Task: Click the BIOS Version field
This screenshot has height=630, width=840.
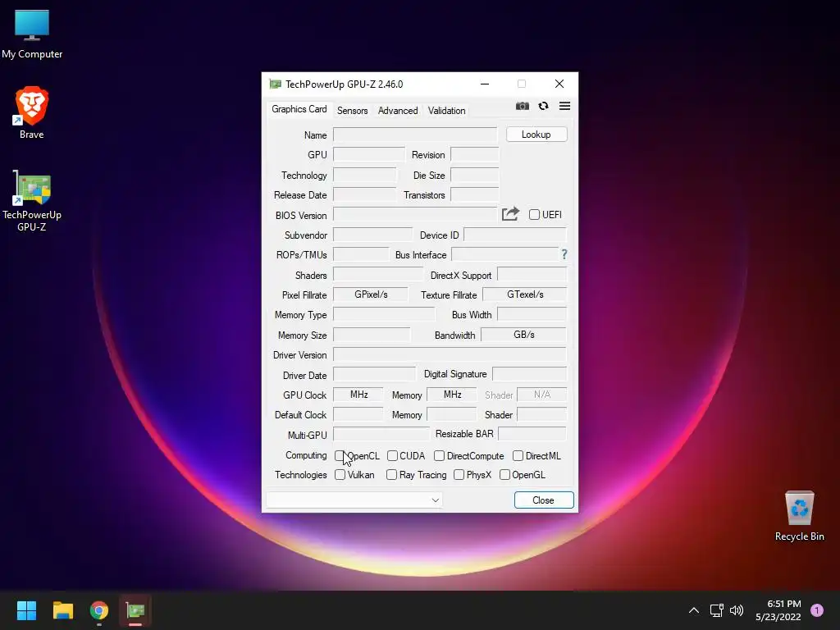Action: (415, 214)
